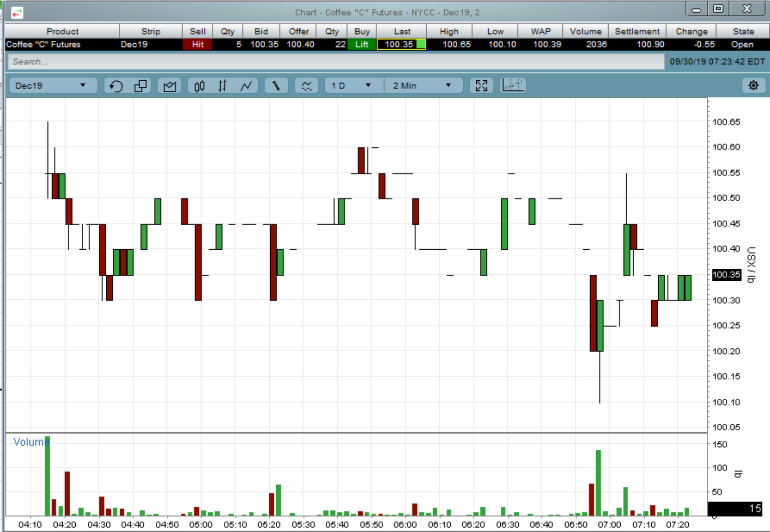Screen dimensions: 770x532
Task: Click the Low column header
Action: tap(495, 31)
